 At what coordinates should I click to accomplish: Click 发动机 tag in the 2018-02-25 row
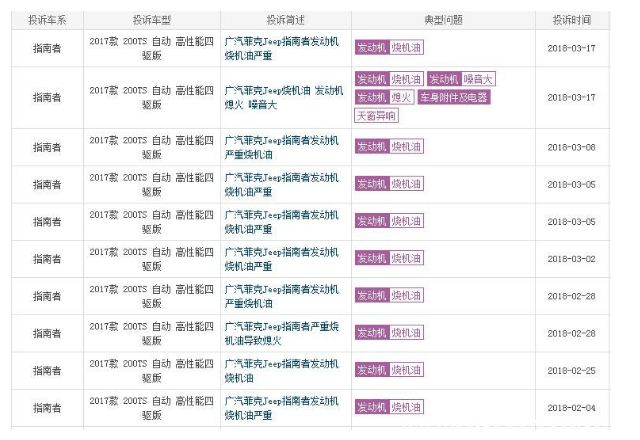click(371, 370)
